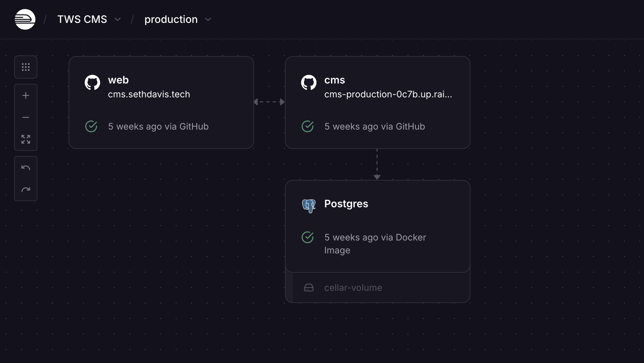The image size is (644, 363).
Task: Click the Postgres elephant icon
Action: tap(309, 206)
